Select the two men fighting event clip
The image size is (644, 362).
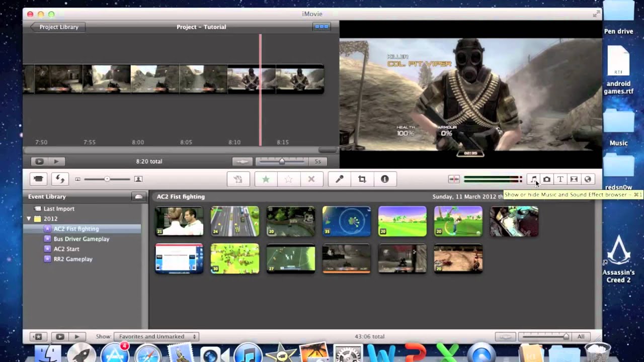click(x=179, y=221)
